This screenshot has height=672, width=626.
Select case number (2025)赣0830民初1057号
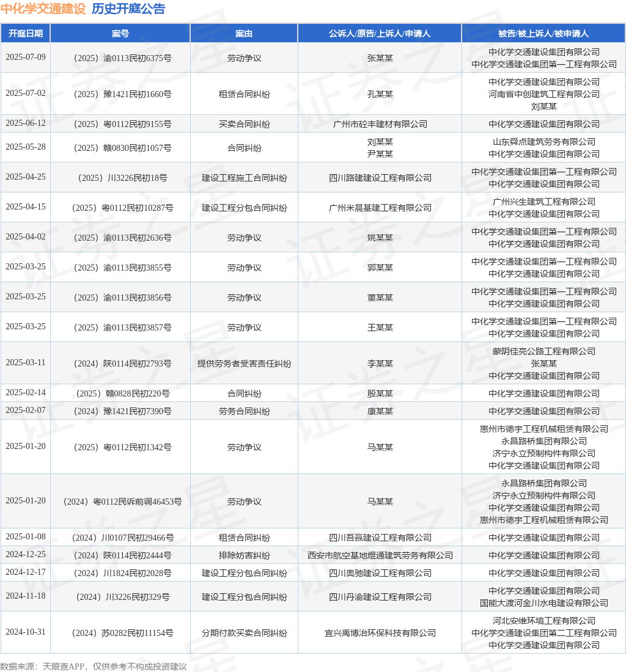coord(120,148)
